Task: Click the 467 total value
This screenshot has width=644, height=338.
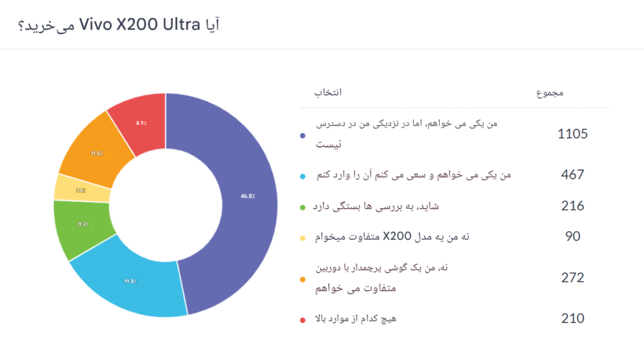Action: [572, 175]
